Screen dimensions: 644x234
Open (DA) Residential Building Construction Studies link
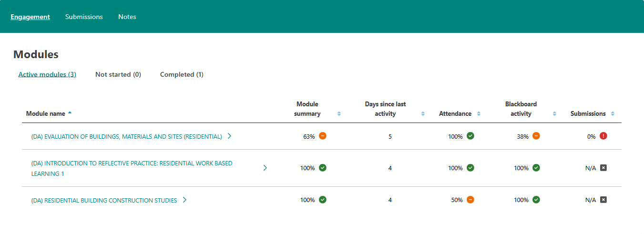(104, 200)
